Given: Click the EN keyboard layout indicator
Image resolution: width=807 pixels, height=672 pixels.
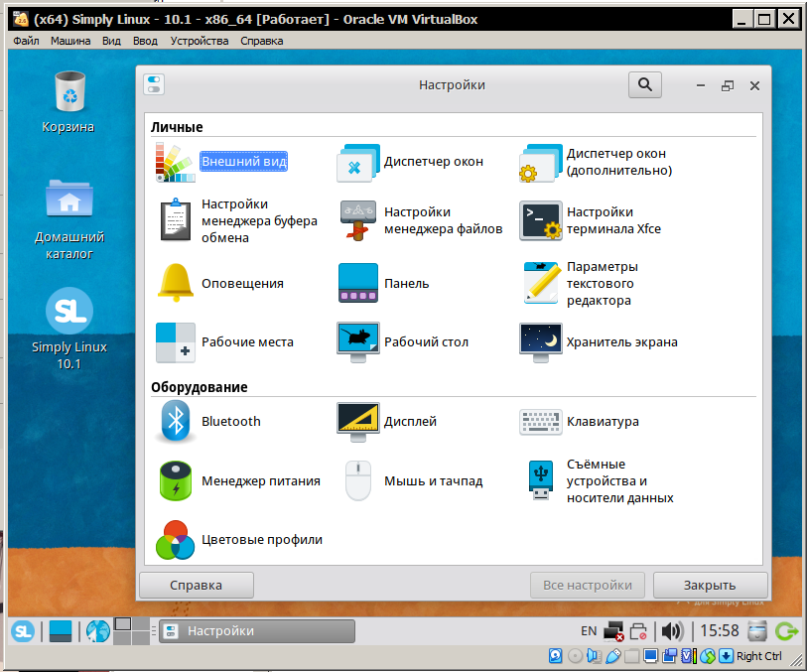Looking at the screenshot, I should pyautogui.click(x=589, y=631).
